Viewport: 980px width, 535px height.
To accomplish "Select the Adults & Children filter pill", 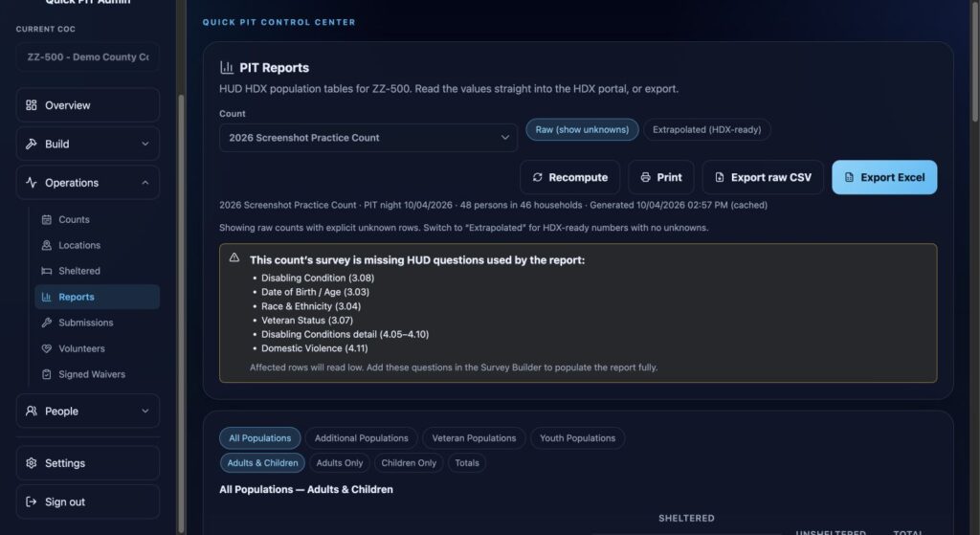I will 262,463.
